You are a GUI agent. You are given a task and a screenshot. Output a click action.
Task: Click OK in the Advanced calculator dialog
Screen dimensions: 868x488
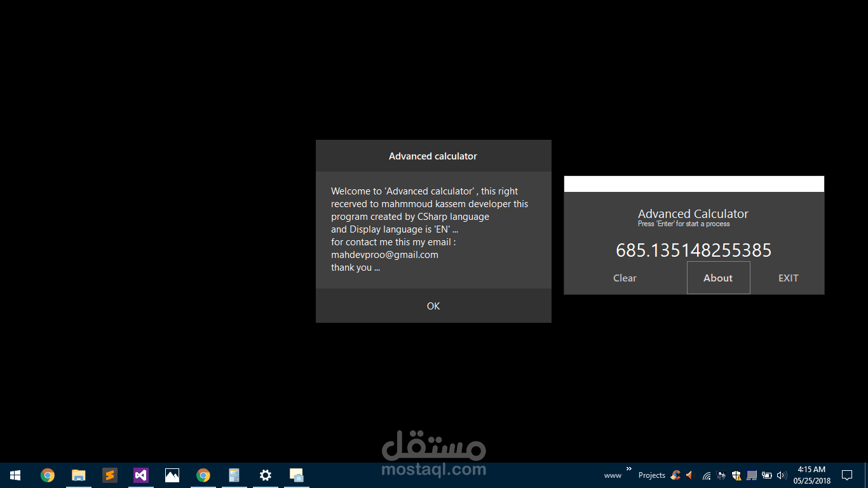click(x=433, y=306)
